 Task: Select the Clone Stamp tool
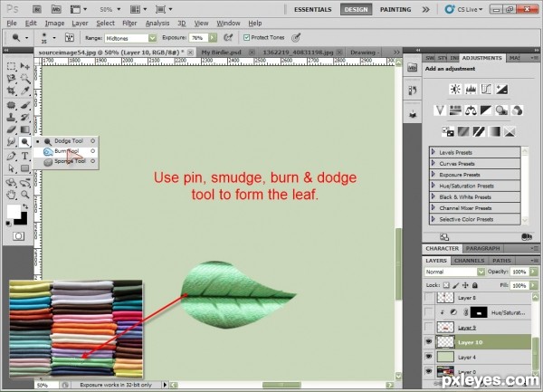click(12, 118)
